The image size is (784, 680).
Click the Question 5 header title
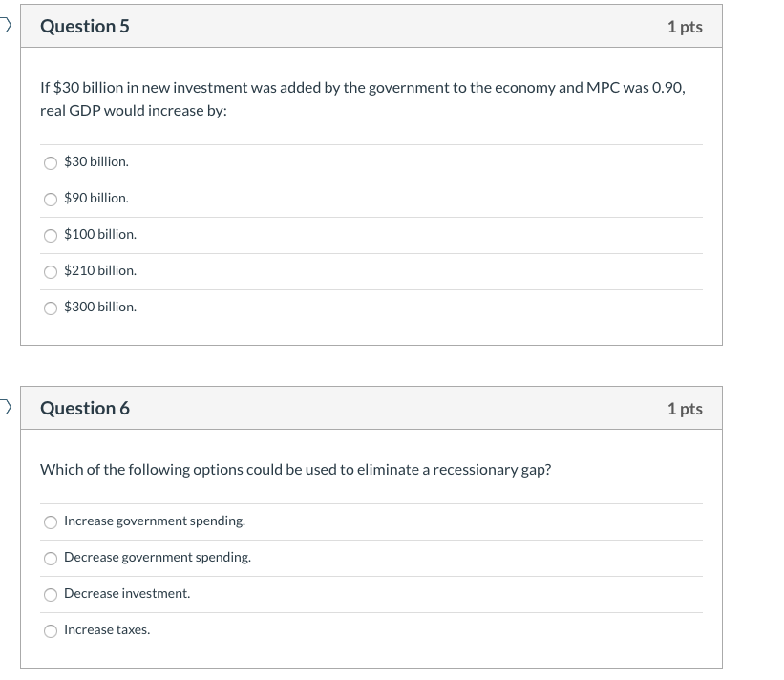click(x=84, y=27)
